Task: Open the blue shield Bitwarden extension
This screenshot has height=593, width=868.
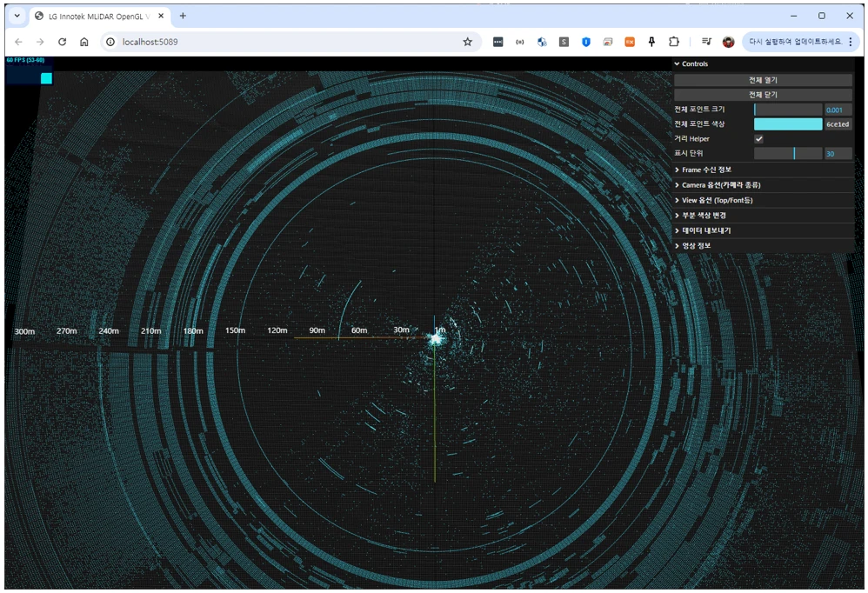Action: click(585, 42)
